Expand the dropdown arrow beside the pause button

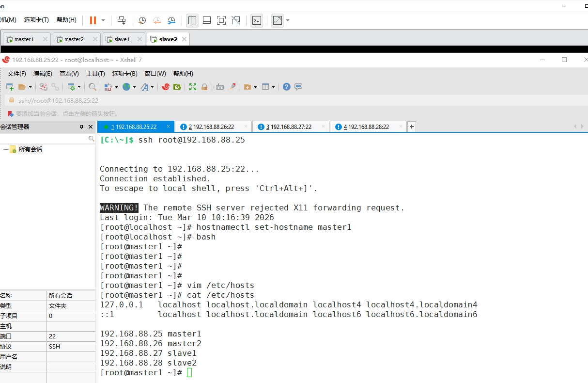click(x=103, y=20)
